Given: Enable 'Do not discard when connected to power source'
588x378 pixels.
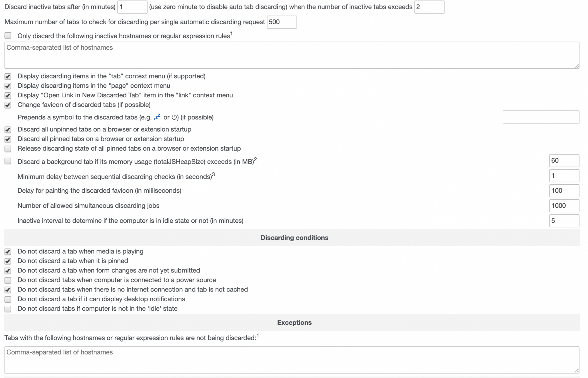Looking at the screenshot, I should [8, 280].
